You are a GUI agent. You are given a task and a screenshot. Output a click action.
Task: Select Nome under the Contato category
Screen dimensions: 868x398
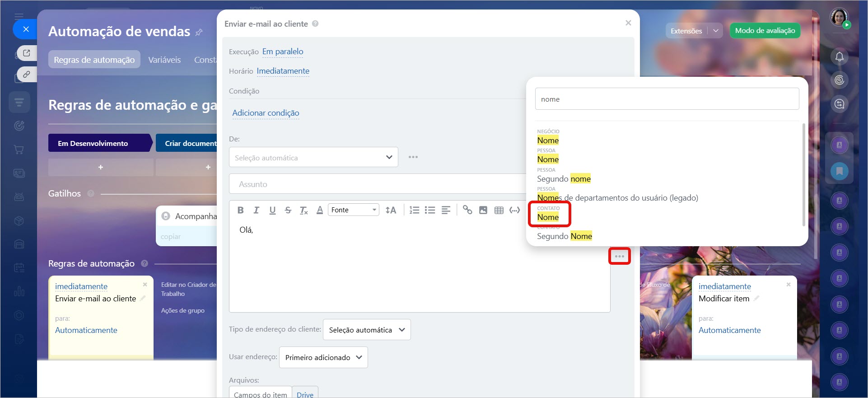click(x=548, y=217)
